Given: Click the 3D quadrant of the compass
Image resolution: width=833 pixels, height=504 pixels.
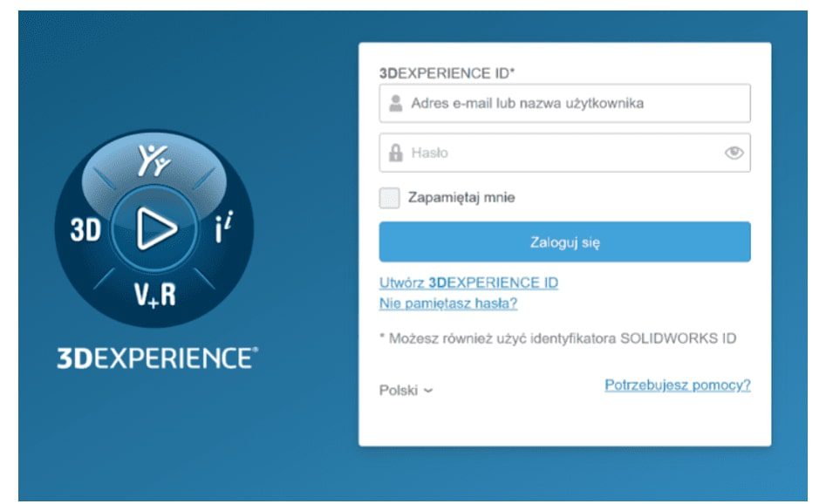Looking at the screenshot, I should tap(85, 230).
